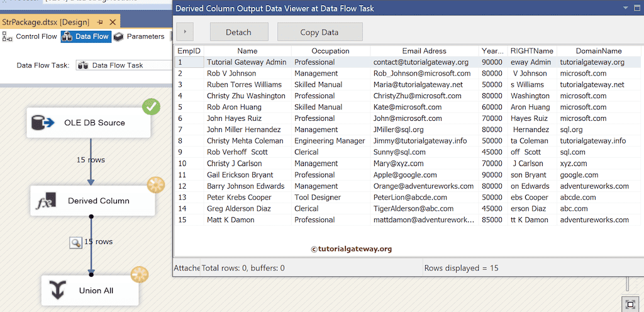This screenshot has width=644, height=312.
Task: Click cell 'Matt K Damon'
Action: [248, 220]
